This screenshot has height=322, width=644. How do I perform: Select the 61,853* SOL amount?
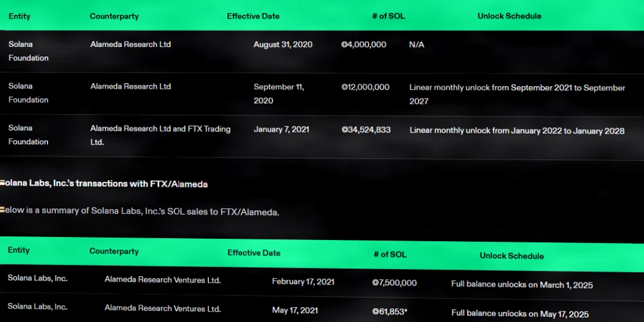point(390,312)
